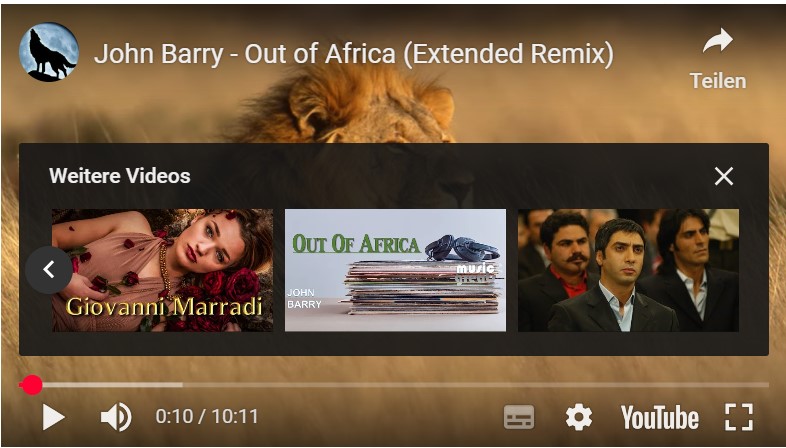
Task: Open the video on YouTube via logo
Action: (659, 417)
